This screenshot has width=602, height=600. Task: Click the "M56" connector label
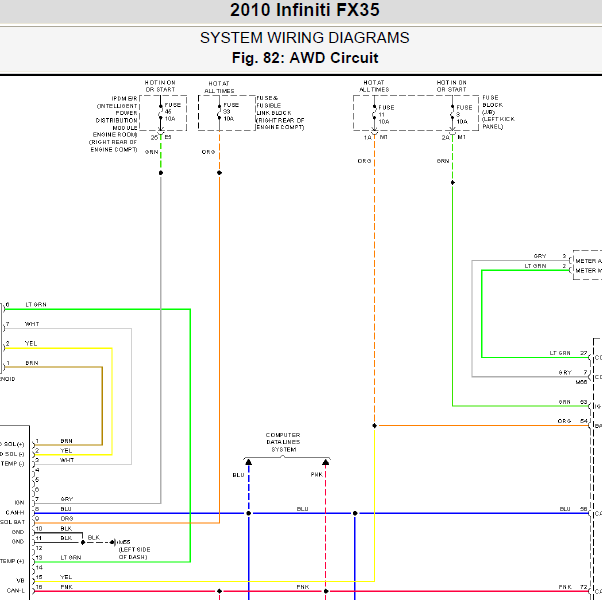tap(582, 382)
